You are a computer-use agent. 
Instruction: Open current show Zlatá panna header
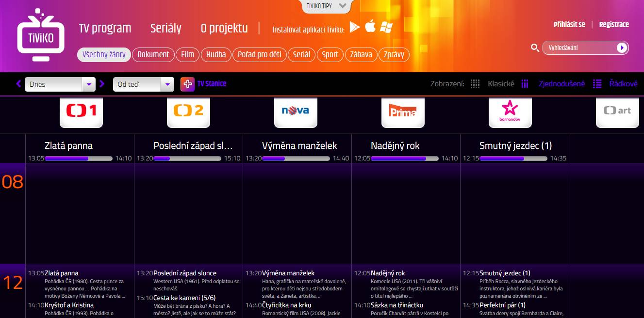pos(68,145)
